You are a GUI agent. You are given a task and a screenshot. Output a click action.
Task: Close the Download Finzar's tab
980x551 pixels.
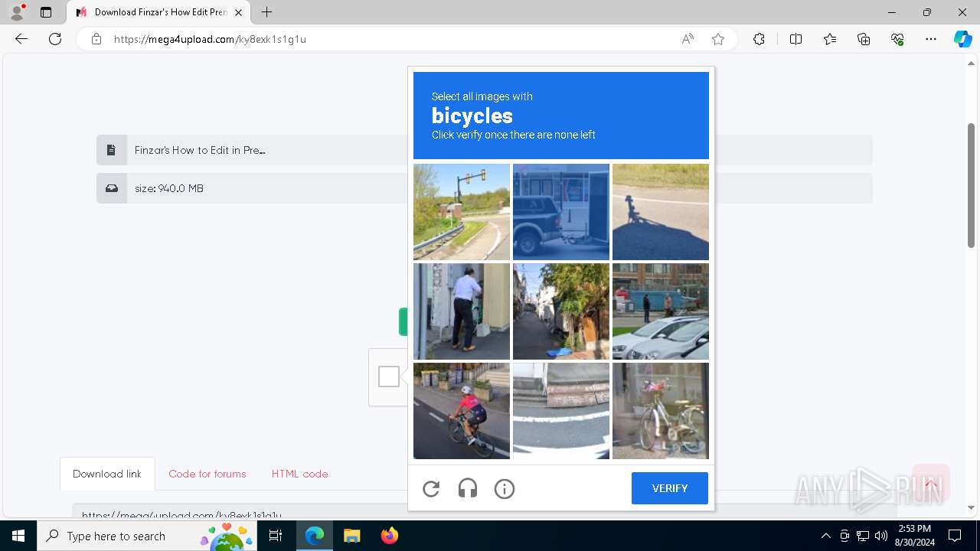(238, 12)
